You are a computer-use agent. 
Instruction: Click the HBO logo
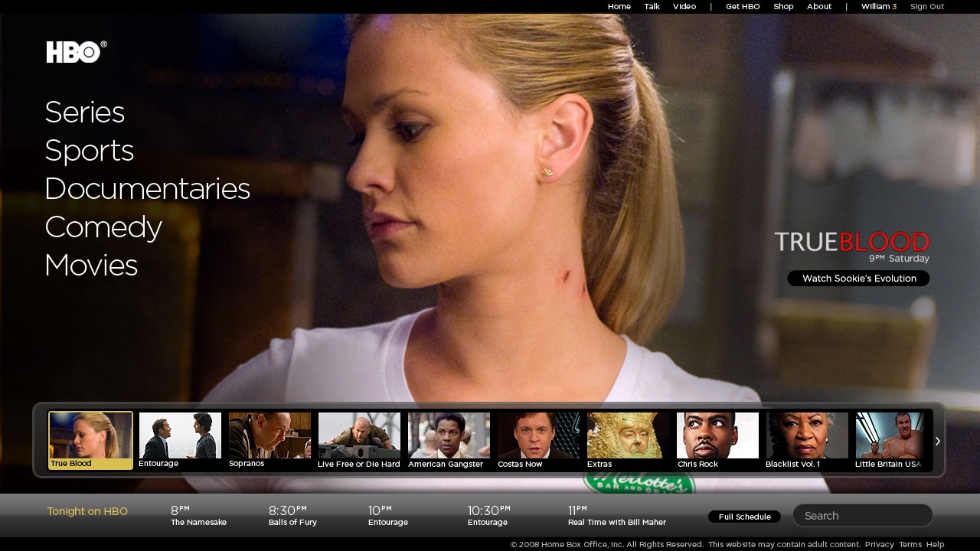[x=76, y=52]
